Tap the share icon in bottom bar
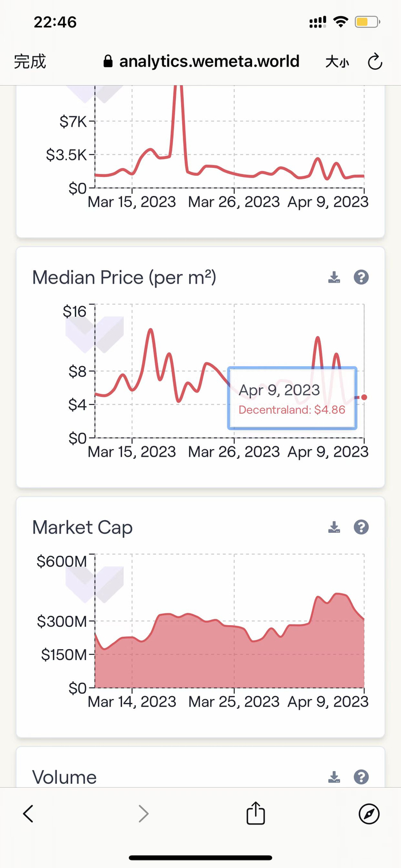This screenshot has width=401, height=868. (255, 813)
